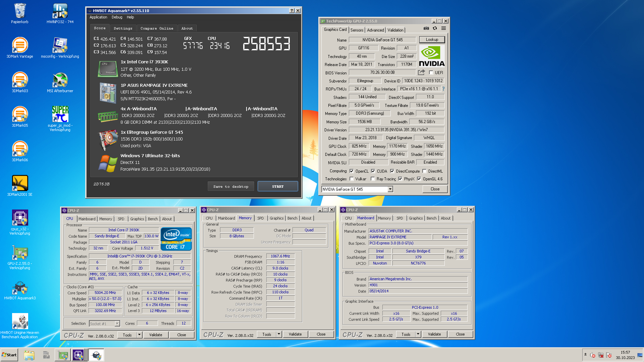This screenshot has height=362, width=644.
Task: Click GPU-Z screenshot camera icon
Action: point(426,28)
